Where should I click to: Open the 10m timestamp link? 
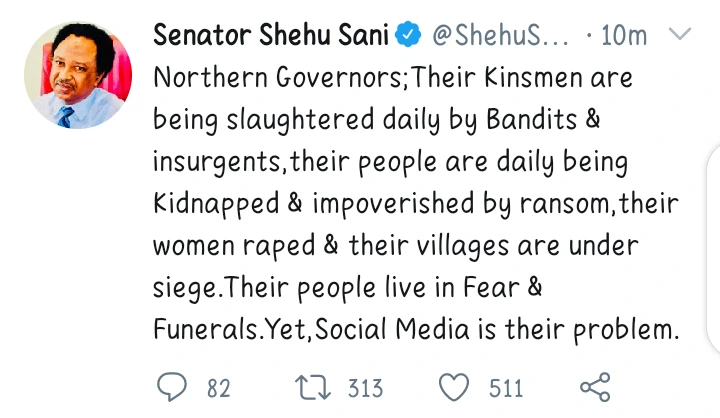623,36
